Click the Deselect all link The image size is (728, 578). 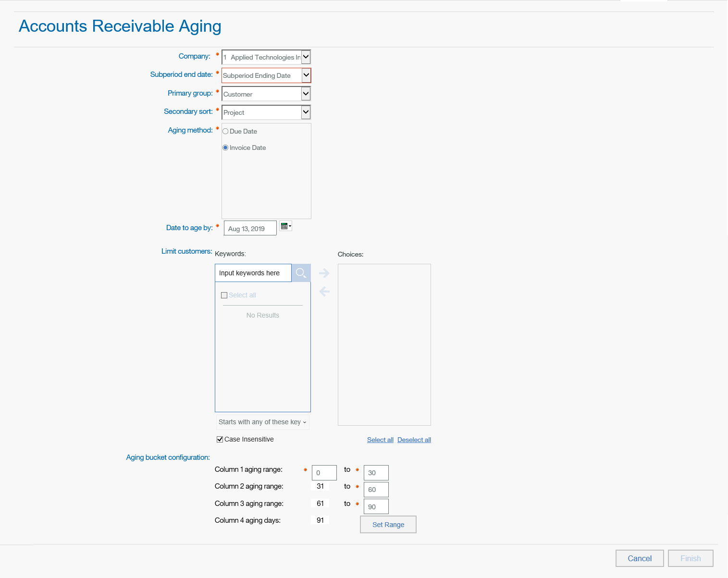(x=414, y=440)
